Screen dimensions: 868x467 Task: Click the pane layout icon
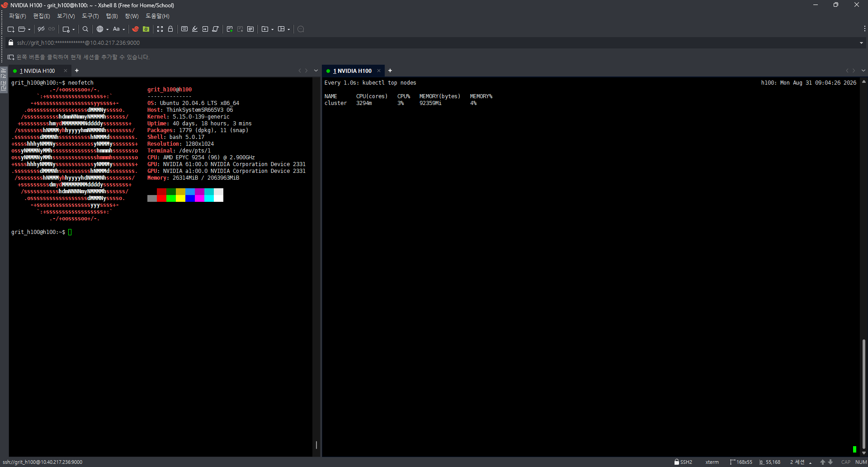pos(281,29)
